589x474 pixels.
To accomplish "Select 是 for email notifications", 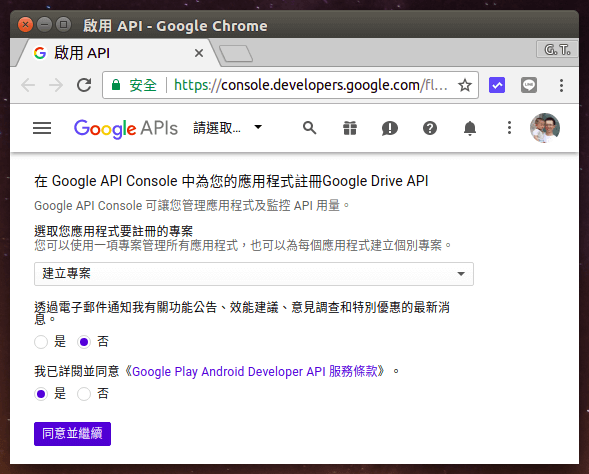I will click(x=41, y=342).
